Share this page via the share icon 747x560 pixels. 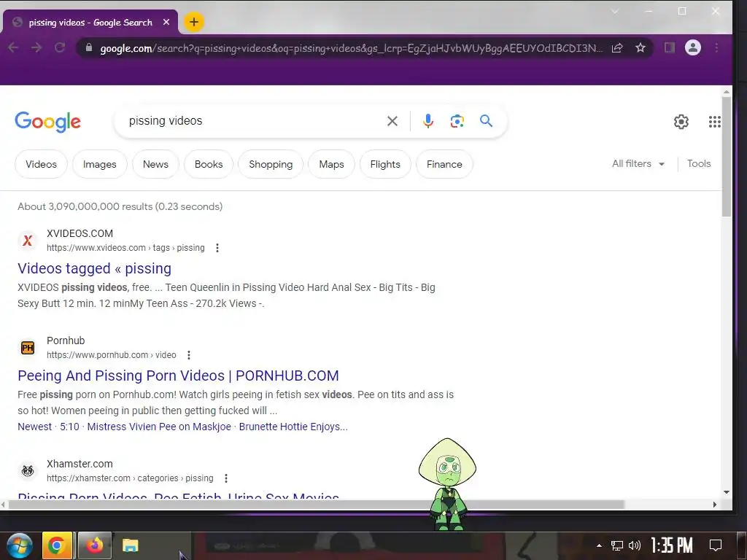617,47
